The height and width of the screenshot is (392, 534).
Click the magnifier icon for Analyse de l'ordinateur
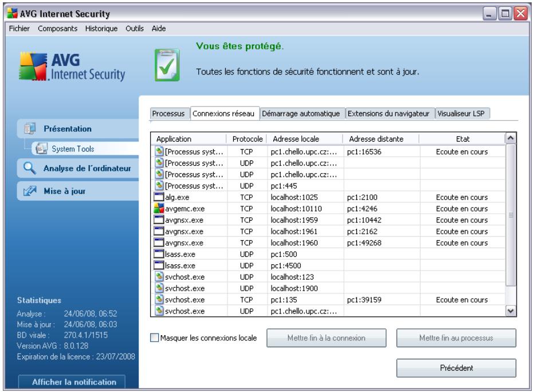(30, 168)
